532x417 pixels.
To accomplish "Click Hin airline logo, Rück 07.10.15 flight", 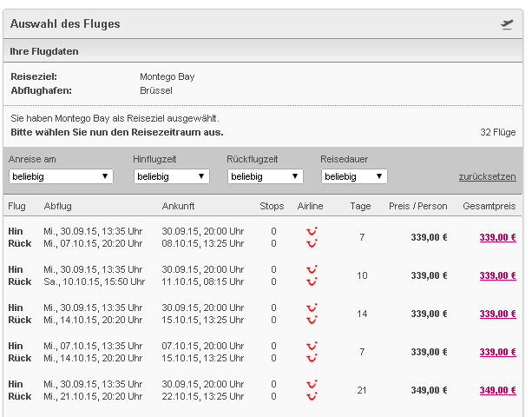I will click(x=312, y=231).
